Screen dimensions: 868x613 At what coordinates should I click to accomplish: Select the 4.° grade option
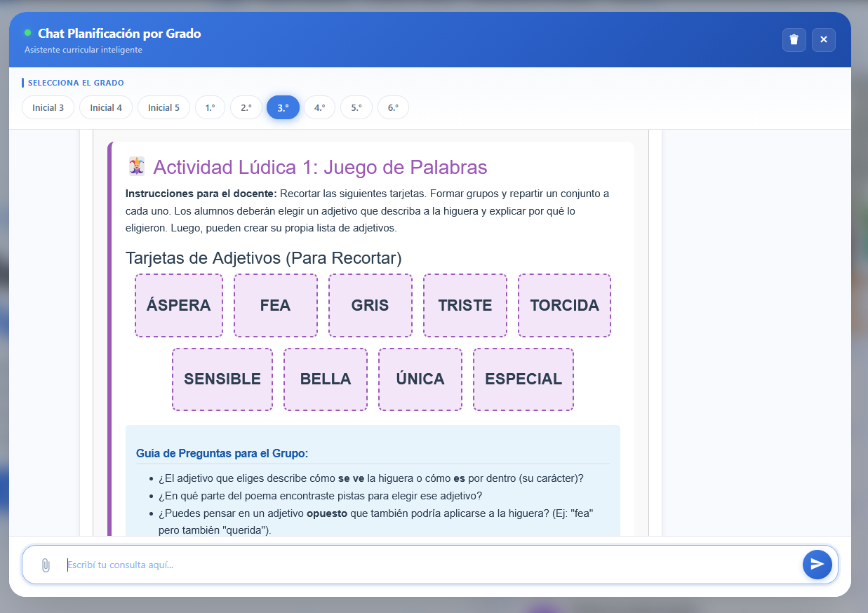(x=319, y=107)
